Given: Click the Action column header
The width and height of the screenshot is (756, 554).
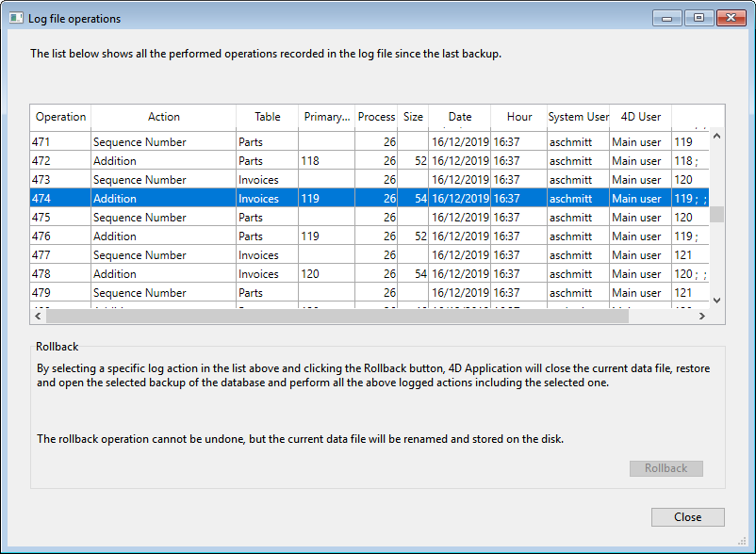Looking at the screenshot, I should pyautogui.click(x=163, y=117).
